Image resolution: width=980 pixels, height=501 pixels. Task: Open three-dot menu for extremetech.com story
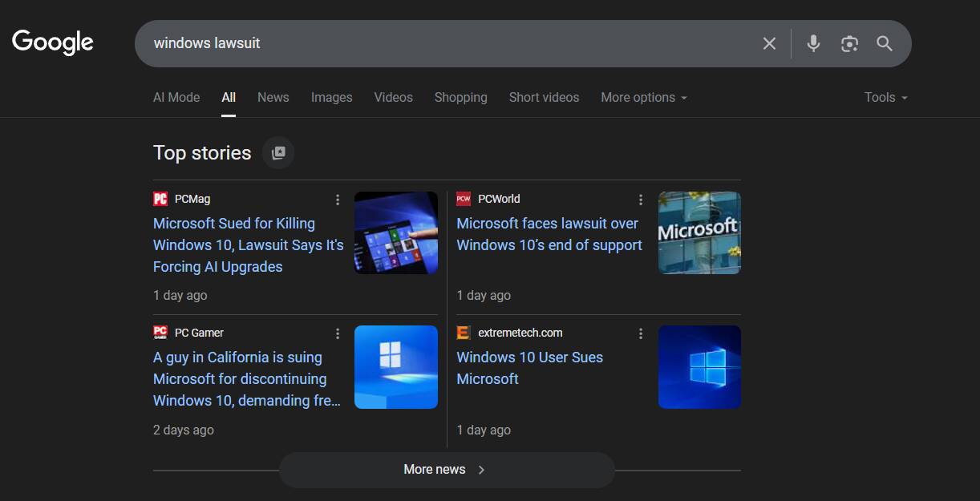(641, 333)
